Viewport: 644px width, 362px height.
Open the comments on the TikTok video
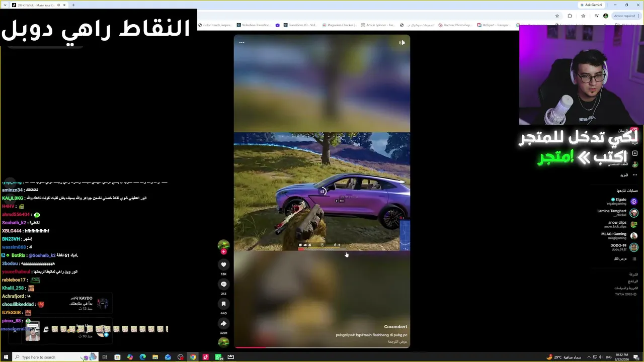pyautogui.click(x=224, y=284)
